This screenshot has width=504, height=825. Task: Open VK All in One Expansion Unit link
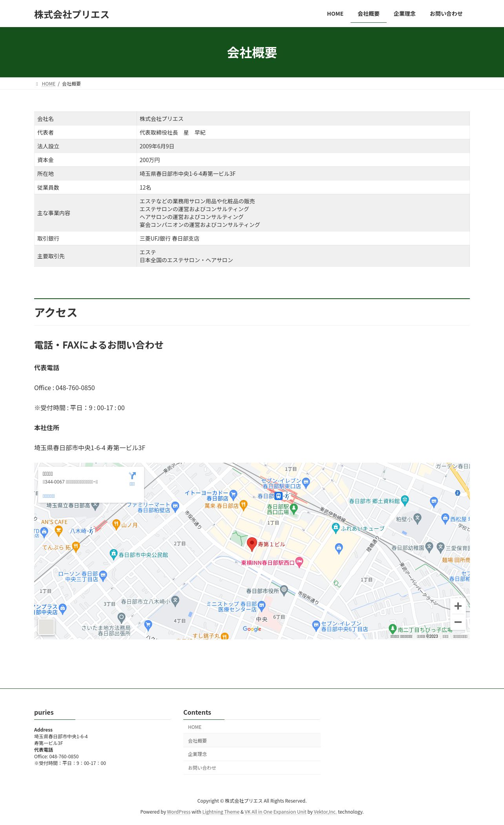pos(276,812)
